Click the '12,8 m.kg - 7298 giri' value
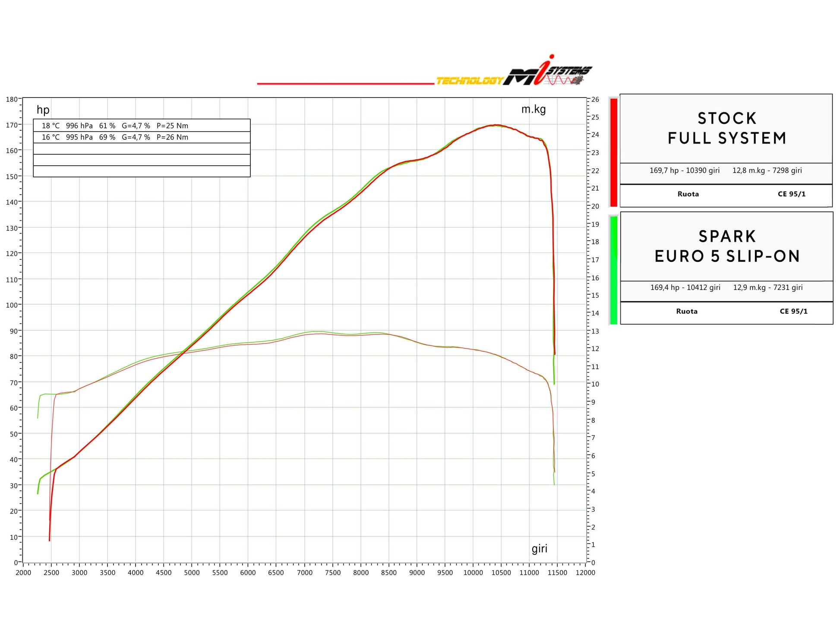Viewport: 840px width, 630px height. point(767,170)
